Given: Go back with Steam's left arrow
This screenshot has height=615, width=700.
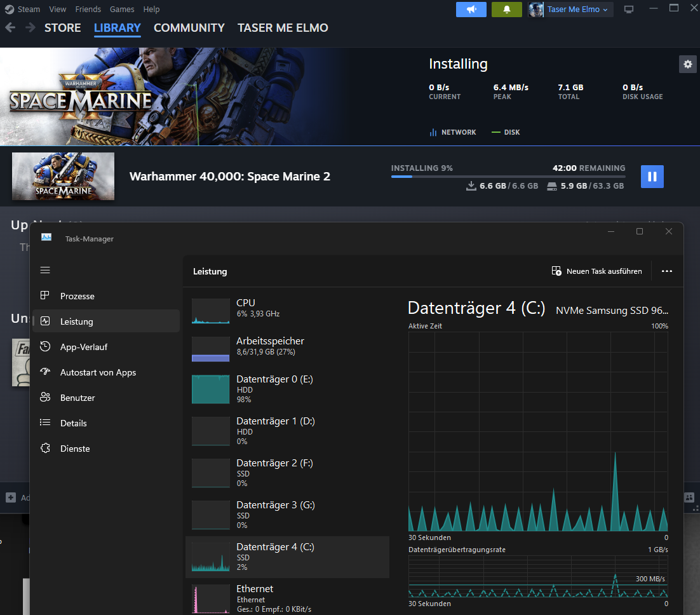Looking at the screenshot, I should pyautogui.click(x=10, y=28).
